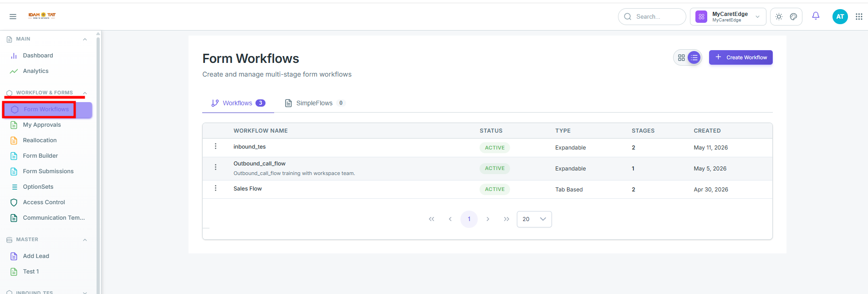Go to previous page arrow
Screen dimensions: 868x294
450,219
